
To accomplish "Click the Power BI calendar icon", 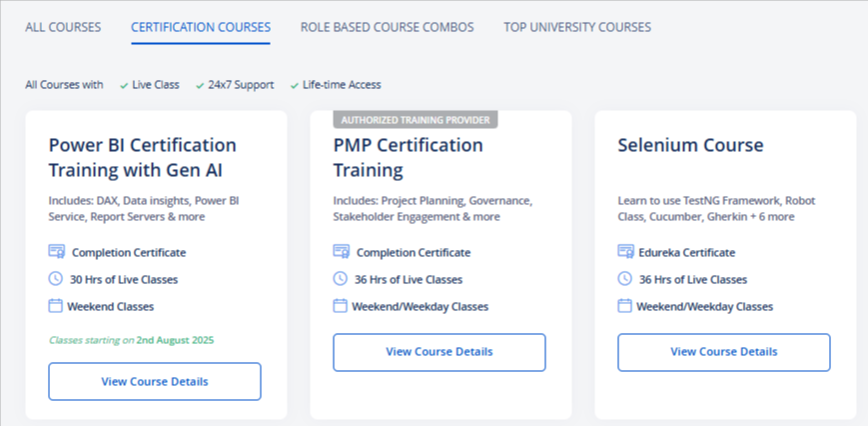I will tap(55, 306).
